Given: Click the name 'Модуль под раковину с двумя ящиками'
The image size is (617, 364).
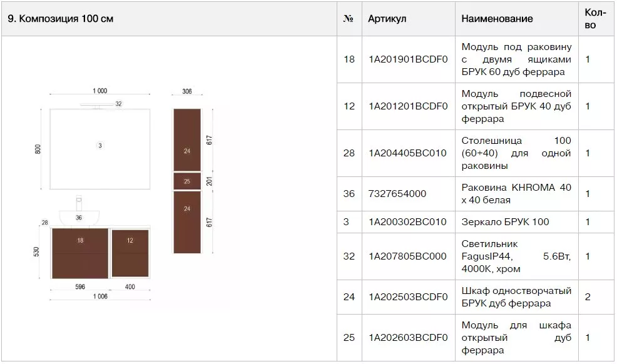Looking at the screenshot, I should click(516, 53).
